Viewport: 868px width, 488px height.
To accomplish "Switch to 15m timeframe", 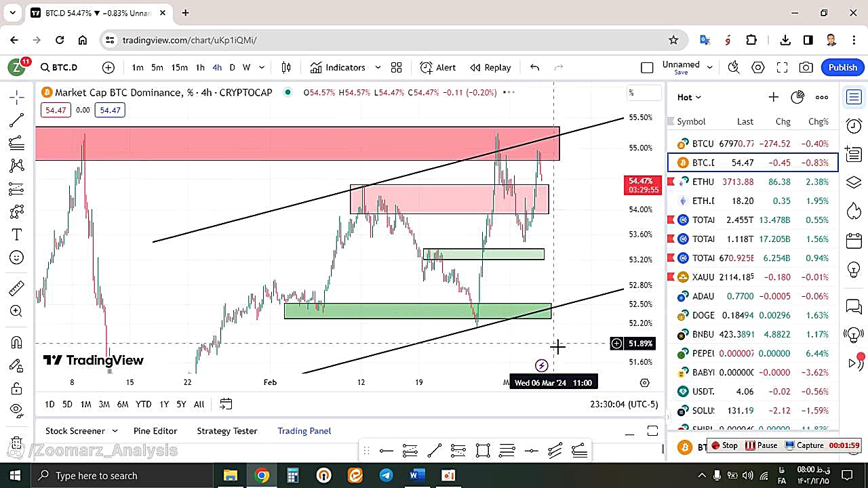I will 179,67.
